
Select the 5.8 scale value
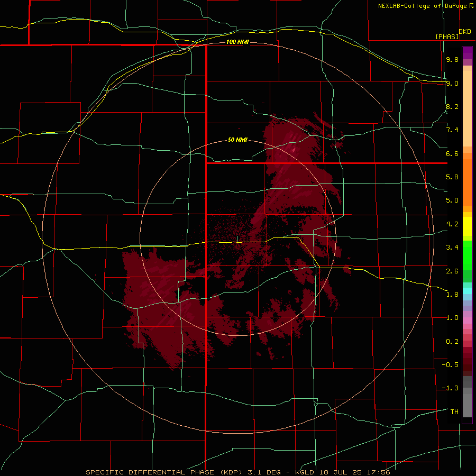click(x=452, y=177)
